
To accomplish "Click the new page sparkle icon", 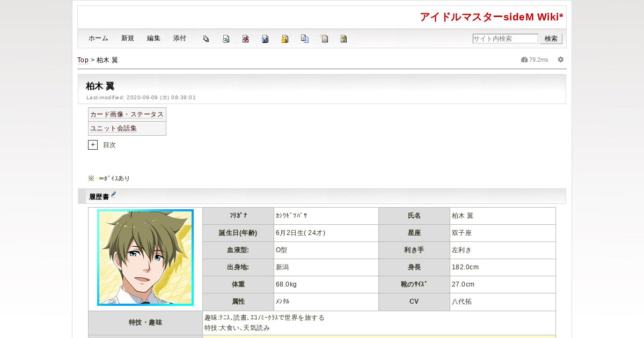I will tap(324, 39).
